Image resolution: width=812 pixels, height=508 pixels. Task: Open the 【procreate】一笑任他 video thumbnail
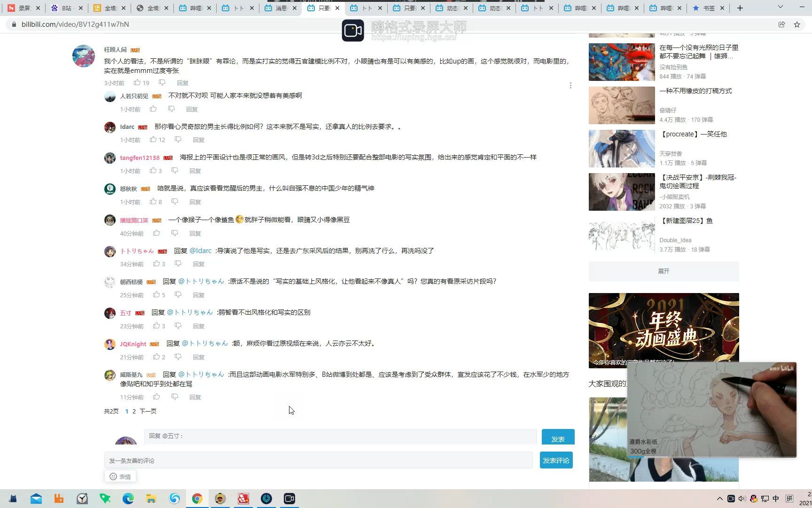[x=622, y=149]
